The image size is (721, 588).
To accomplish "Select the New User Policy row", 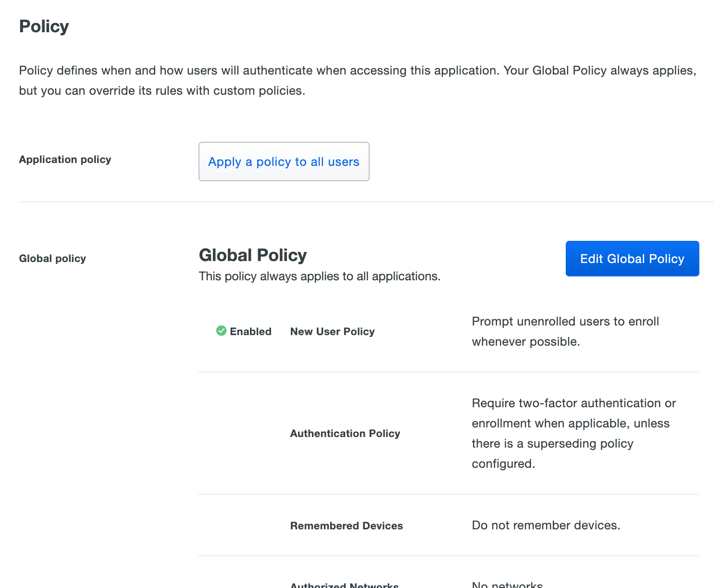I will coord(332,331).
